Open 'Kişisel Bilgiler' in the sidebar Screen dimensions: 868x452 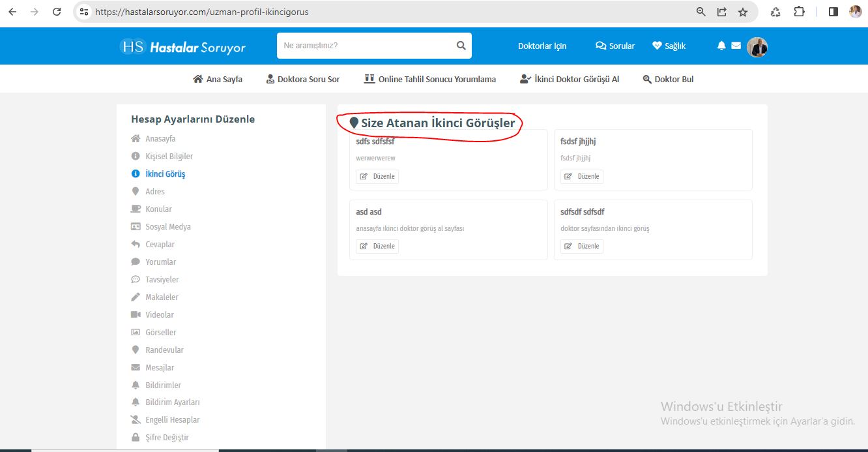click(x=169, y=157)
